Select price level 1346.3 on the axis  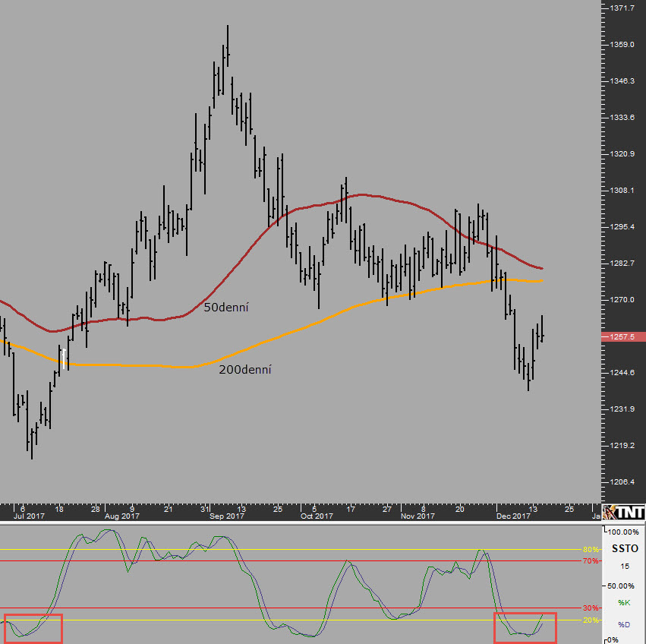[x=622, y=80]
